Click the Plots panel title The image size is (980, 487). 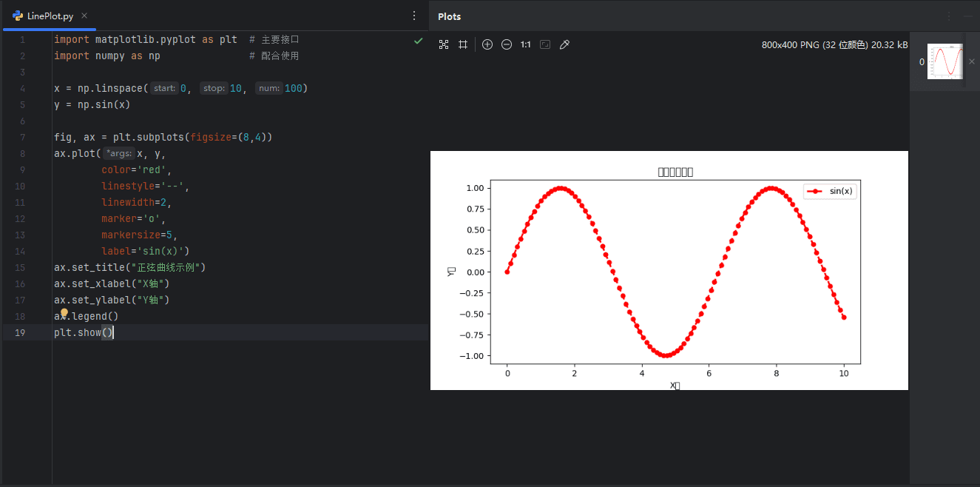(x=449, y=16)
